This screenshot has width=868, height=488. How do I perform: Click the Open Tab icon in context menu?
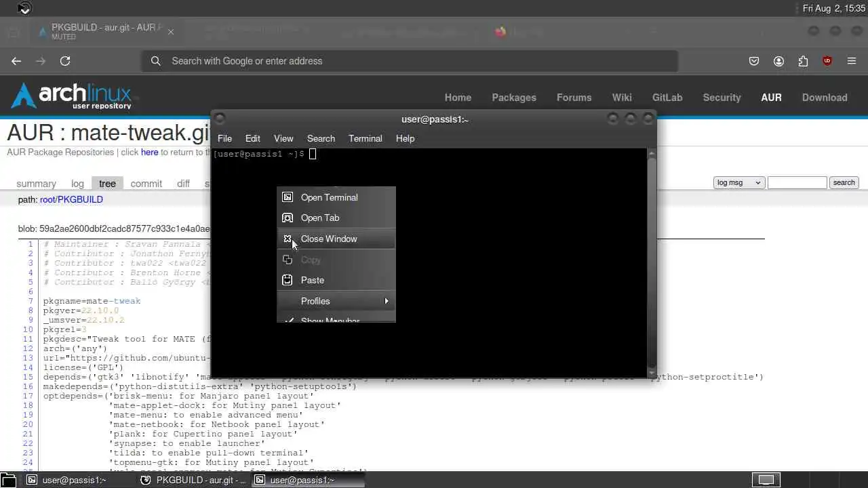point(288,218)
